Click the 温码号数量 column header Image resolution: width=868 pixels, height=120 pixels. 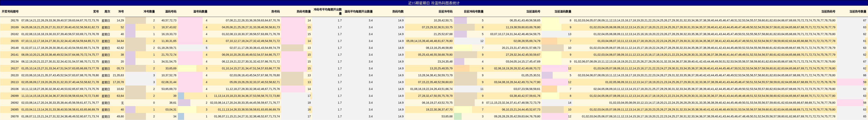coord(200,11)
